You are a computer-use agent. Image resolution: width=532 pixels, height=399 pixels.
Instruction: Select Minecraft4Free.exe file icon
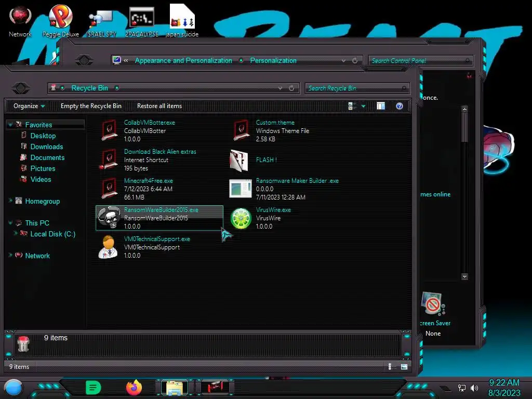click(x=109, y=189)
